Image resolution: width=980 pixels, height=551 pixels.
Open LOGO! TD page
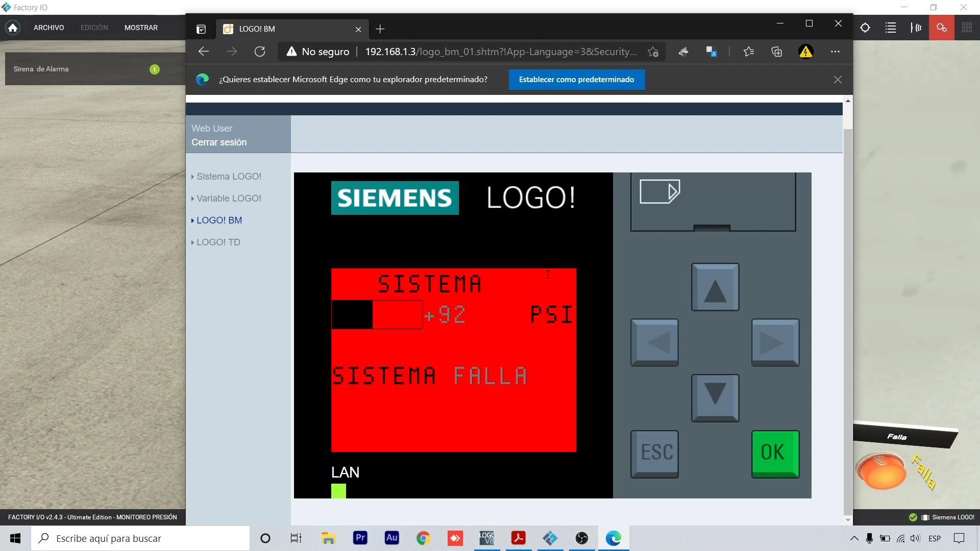[x=218, y=242]
